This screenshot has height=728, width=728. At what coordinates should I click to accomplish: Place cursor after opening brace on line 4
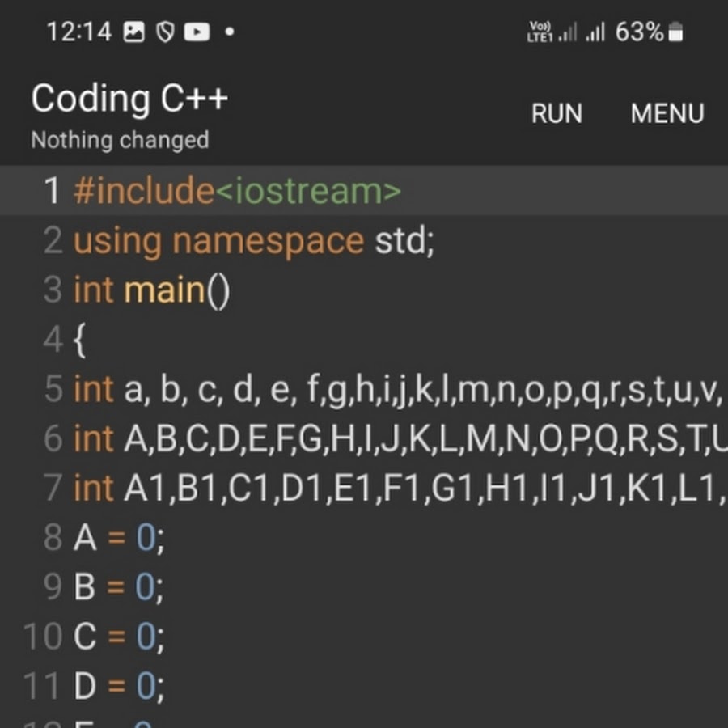80,341
